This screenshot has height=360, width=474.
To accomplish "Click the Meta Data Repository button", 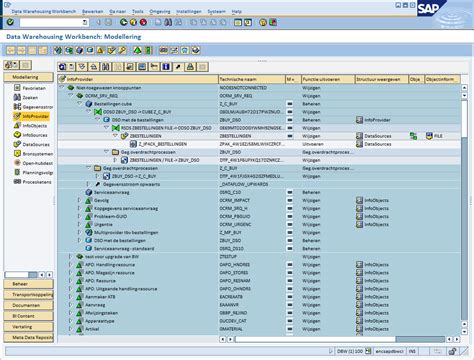I will click(28, 337).
